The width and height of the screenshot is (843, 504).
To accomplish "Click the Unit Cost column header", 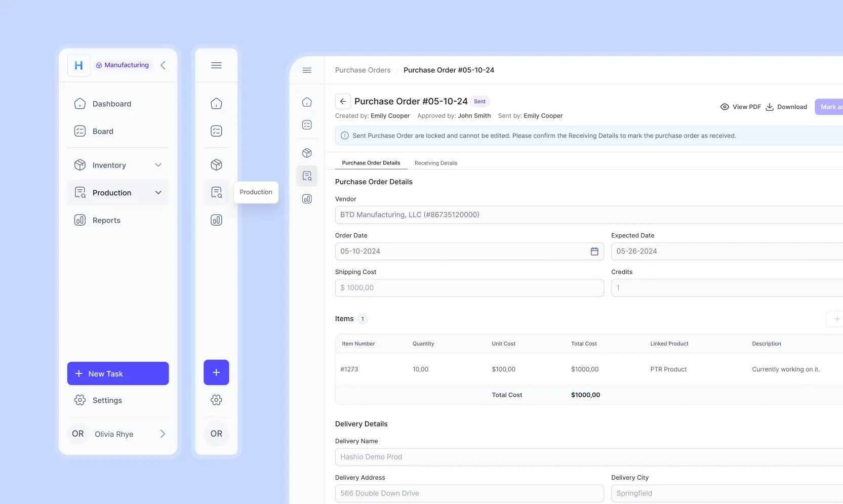I will (503, 344).
